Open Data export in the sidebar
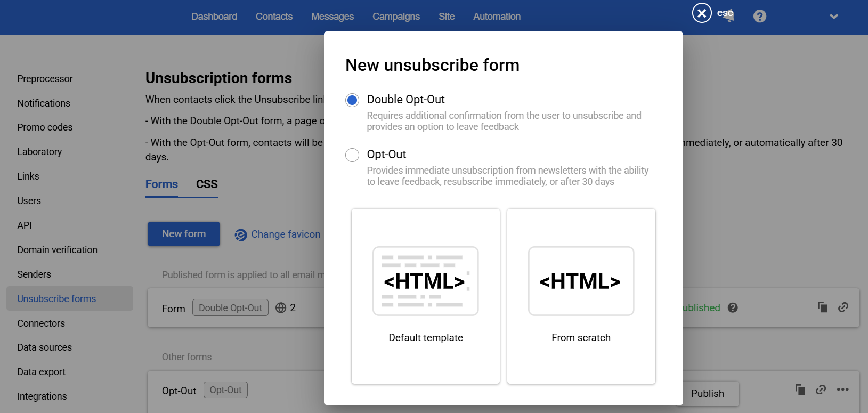 [x=41, y=372]
